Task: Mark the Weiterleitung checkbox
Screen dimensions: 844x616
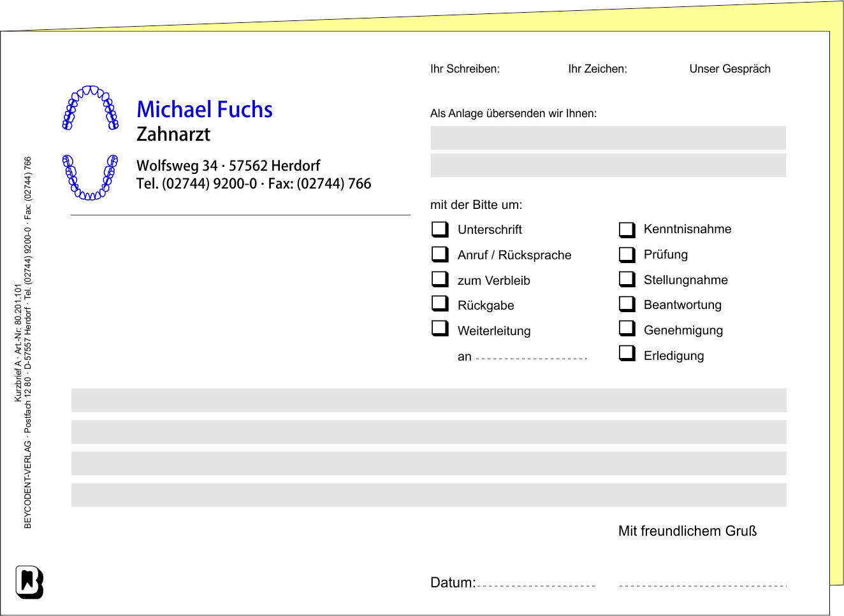Action: (x=440, y=328)
